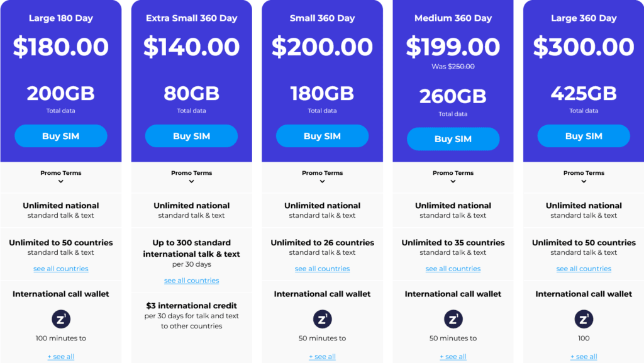Expand Promo Terms for Large 180 Day
The height and width of the screenshot is (363, 644).
pyautogui.click(x=61, y=181)
